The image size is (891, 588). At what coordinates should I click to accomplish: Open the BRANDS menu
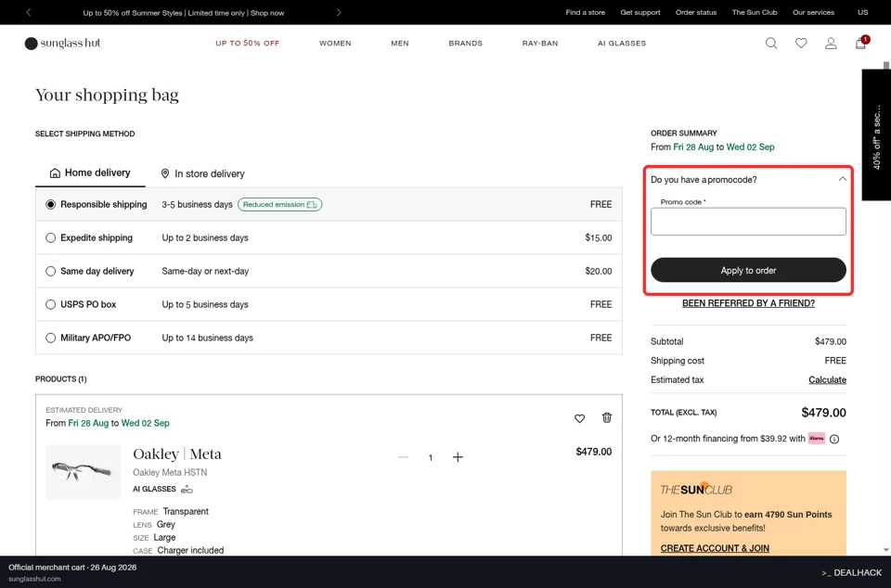(x=465, y=44)
